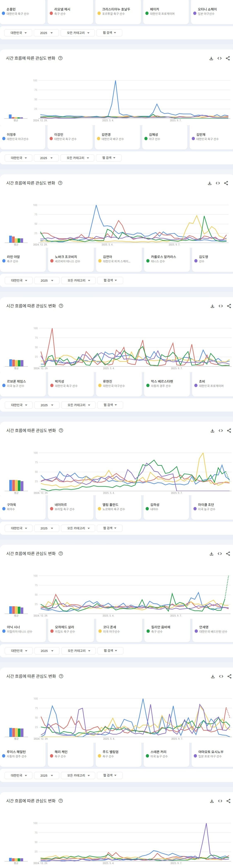Open the 2025 period dropdown under 손흥민 cards
This screenshot has width=233, height=868.
click(x=46, y=33)
